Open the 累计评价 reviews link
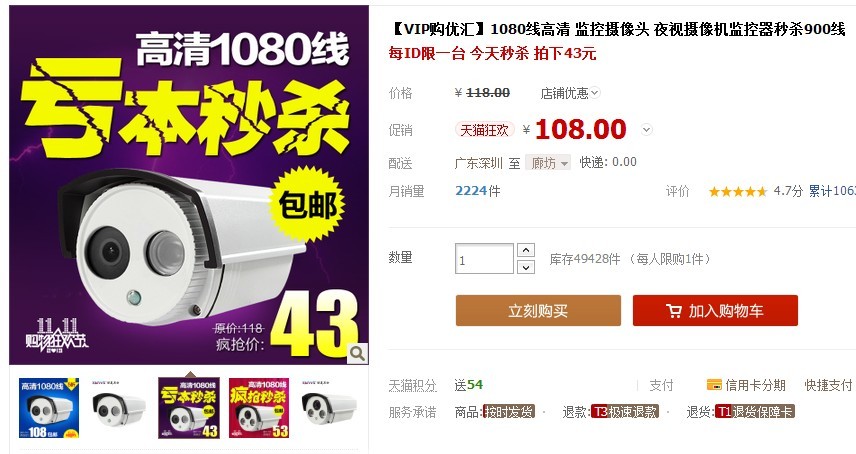The height and width of the screenshot is (454, 856). pos(832,191)
